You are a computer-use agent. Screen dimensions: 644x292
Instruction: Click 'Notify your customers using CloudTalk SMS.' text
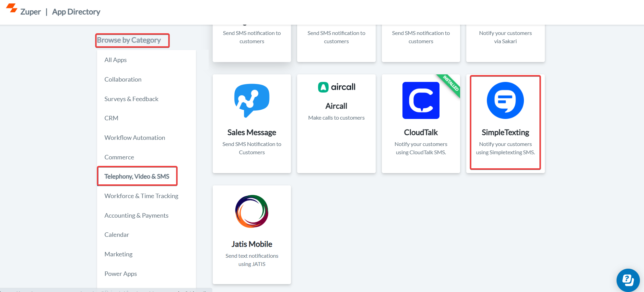click(421, 148)
